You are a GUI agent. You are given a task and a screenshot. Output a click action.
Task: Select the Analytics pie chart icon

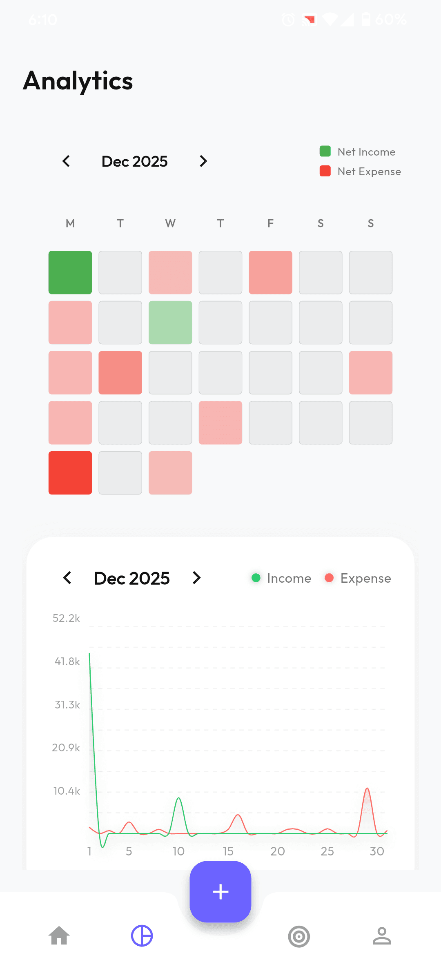142,935
